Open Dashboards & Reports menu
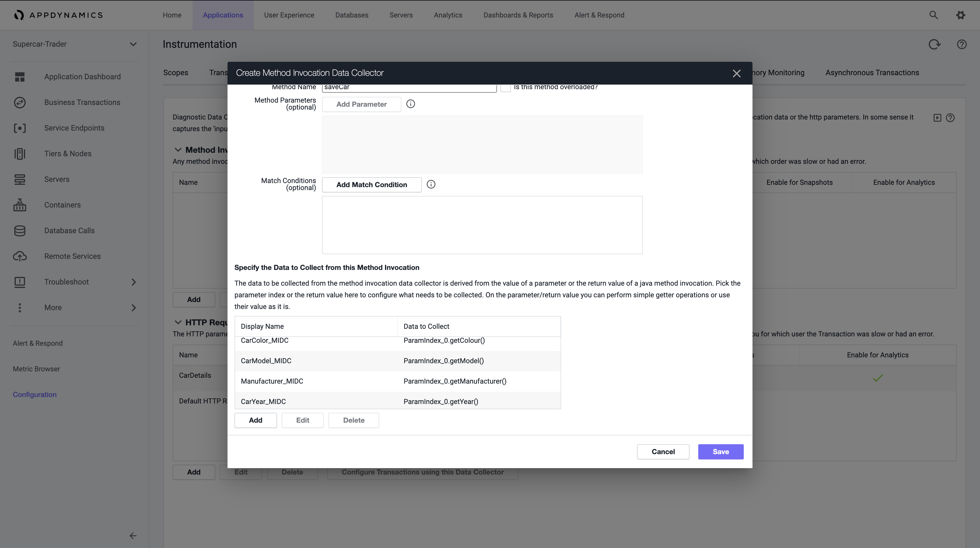The width and height of the screenshot is (980, 548). click(518, 15)
